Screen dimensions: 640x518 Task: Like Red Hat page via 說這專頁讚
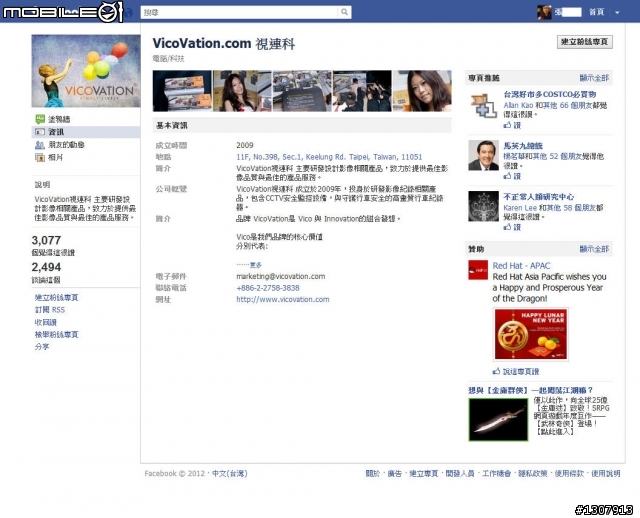516,371
